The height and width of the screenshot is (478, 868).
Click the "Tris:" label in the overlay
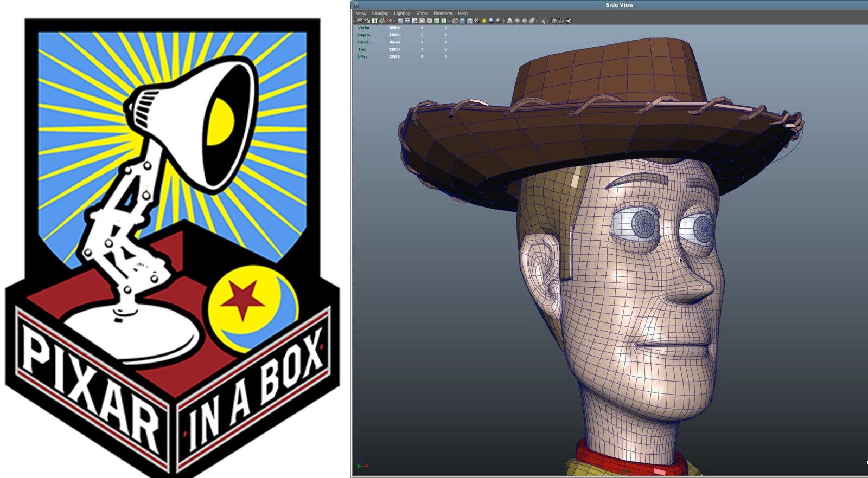(x=362, y=49)
